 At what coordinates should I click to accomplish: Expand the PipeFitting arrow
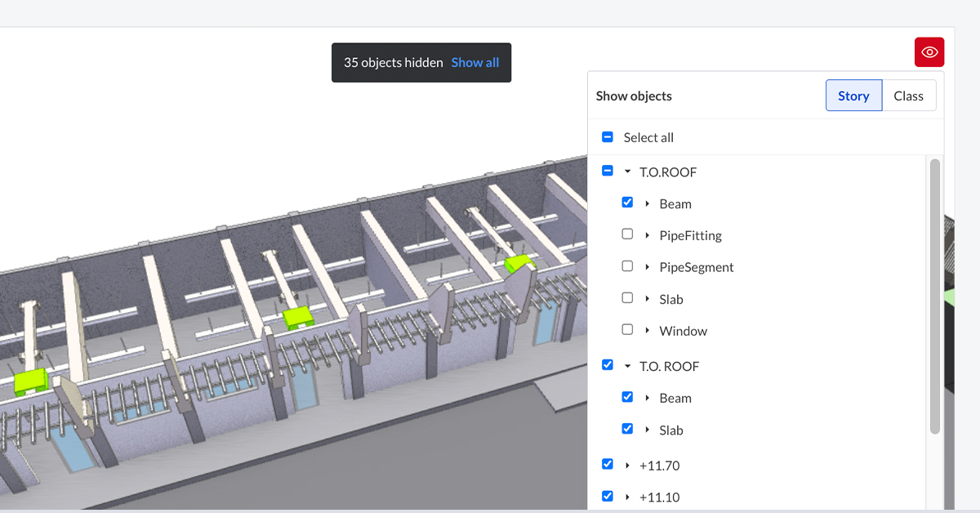(x=648, y=235)
